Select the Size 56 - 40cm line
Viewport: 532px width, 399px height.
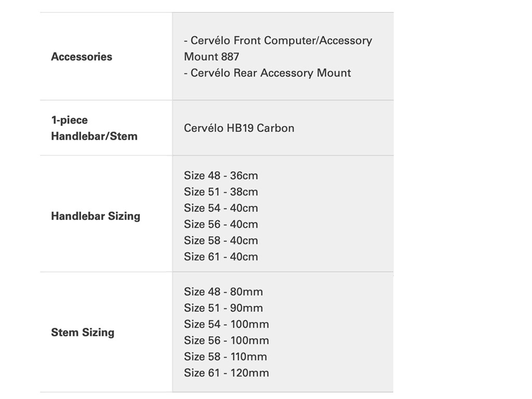(x=221, y=224)
